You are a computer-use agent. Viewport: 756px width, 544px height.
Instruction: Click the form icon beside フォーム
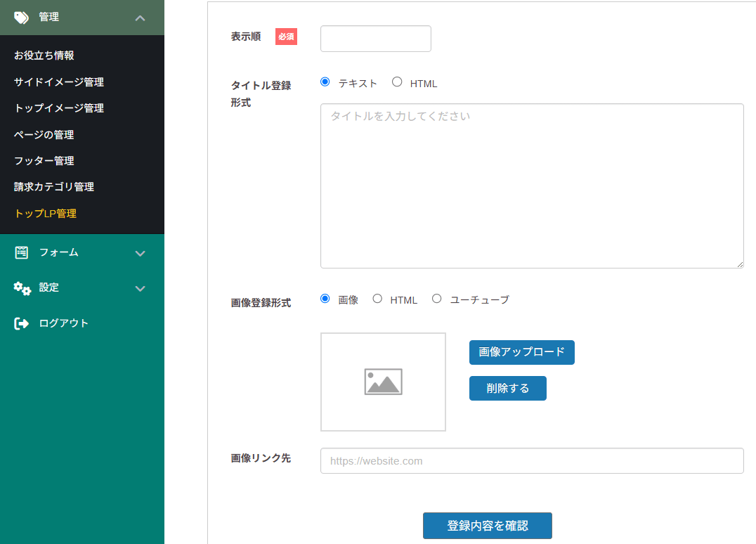[x=21, y=253]
